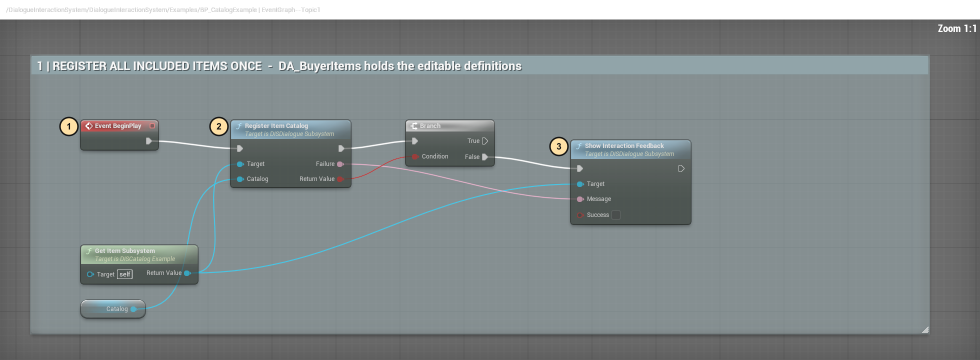
Task: Click the Failure output pin
Action: 340,164
